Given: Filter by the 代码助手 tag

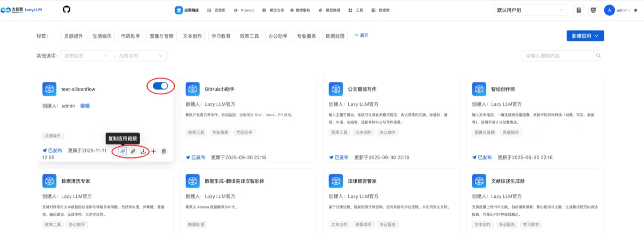Looking at the screenshot, I should (x=131, y=36).
